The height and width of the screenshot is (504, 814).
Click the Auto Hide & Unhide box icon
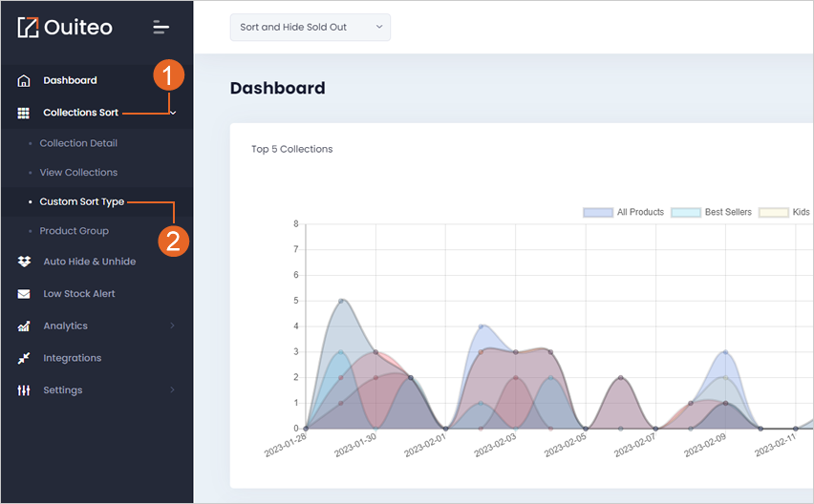tap(24, 262)
